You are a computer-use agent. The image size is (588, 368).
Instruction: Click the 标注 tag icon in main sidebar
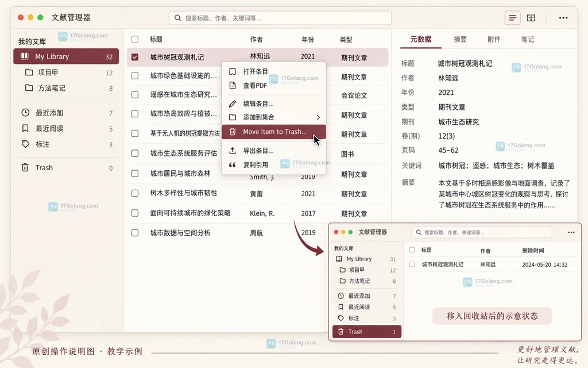tap(25, 144)
